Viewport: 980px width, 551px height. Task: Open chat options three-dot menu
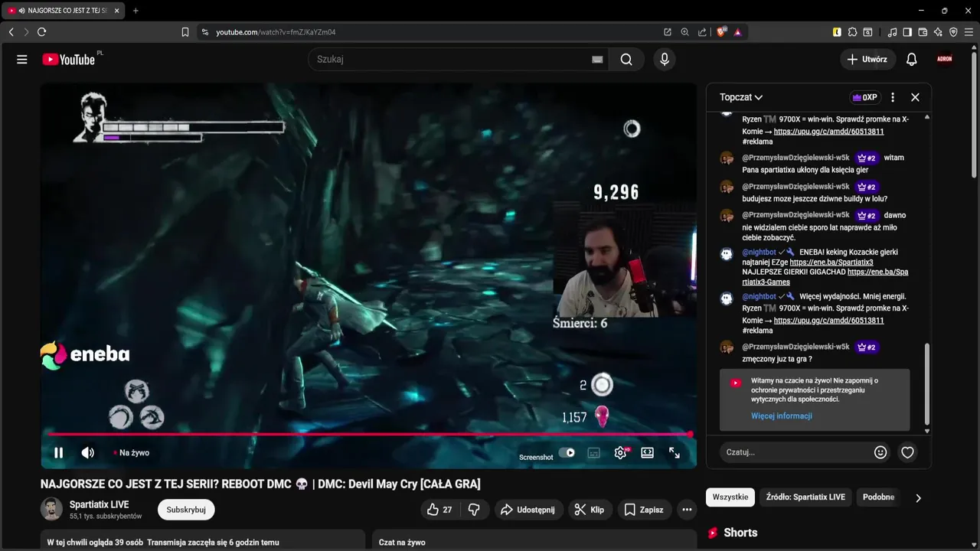coord(893,97)
